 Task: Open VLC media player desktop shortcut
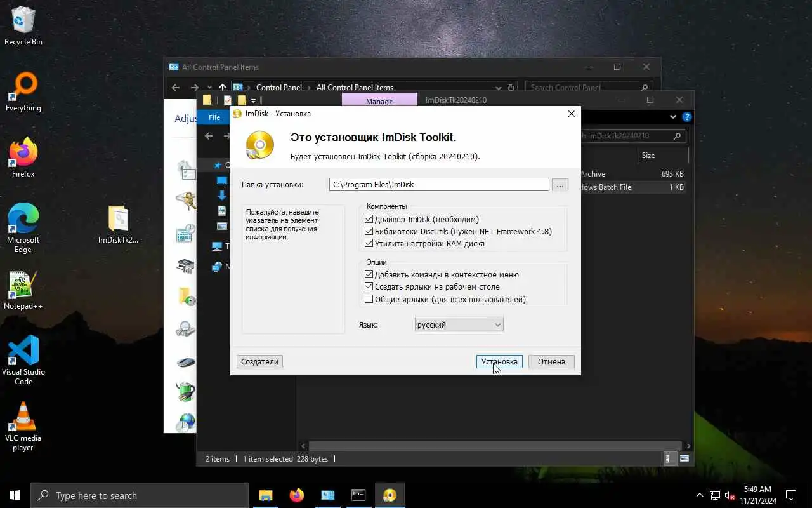click(x=23, y=427)
